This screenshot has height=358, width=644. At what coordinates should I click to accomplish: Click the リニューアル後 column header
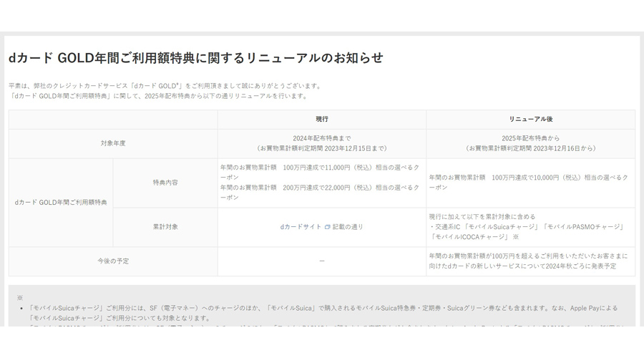point(531,119)
